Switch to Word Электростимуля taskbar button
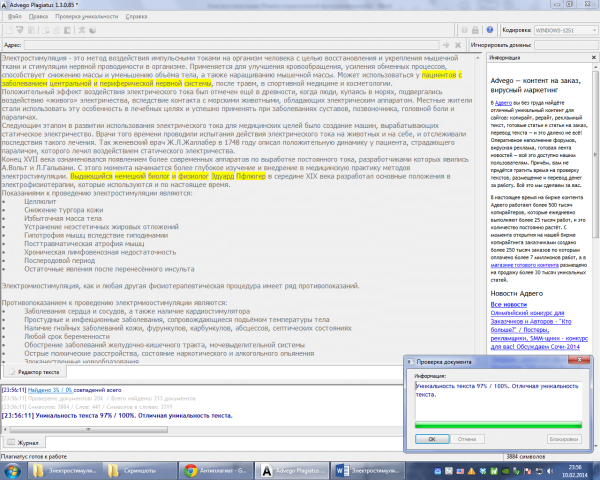 tap(368, 471)
